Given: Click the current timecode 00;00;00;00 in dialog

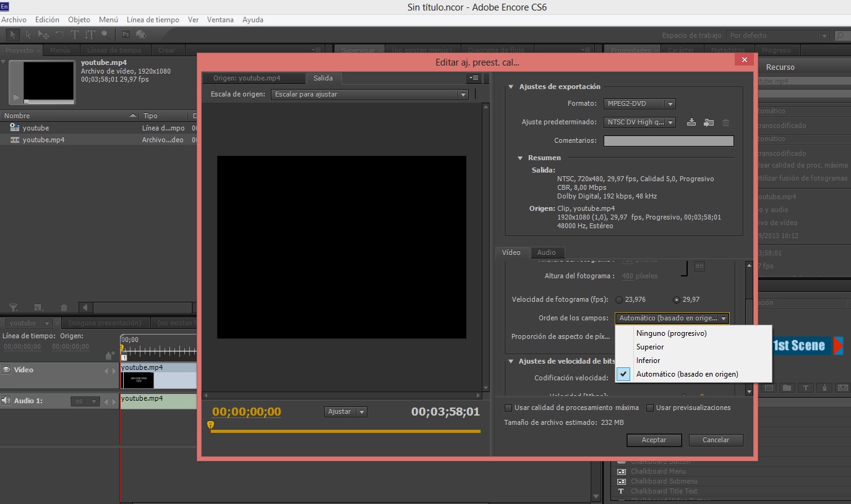Looking at the screenshot, I should 246,412.
